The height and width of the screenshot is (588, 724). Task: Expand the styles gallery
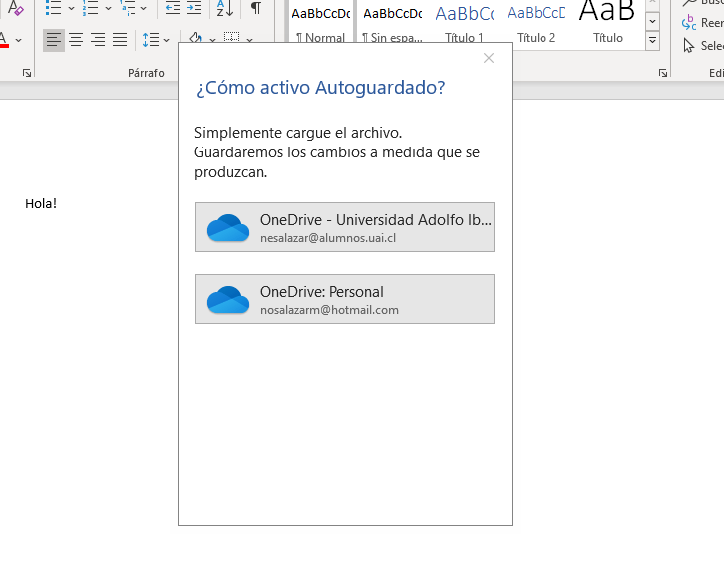pos(652,41)
